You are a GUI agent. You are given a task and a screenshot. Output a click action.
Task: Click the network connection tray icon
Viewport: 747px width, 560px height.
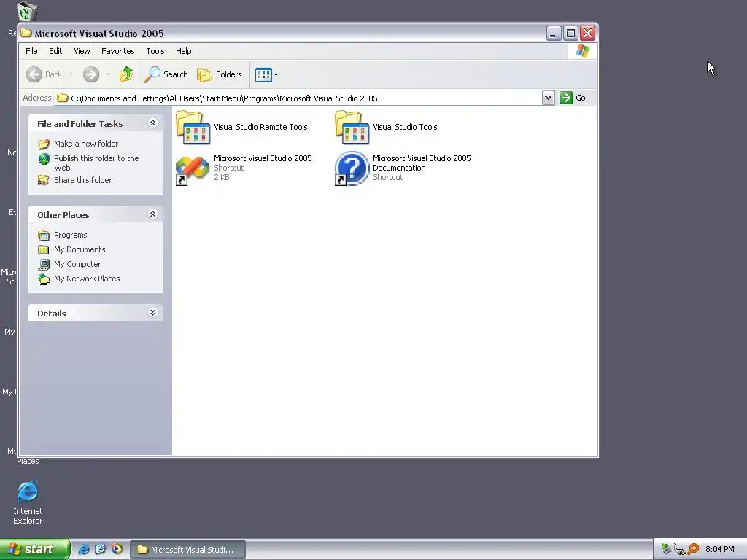click(679, 549)
